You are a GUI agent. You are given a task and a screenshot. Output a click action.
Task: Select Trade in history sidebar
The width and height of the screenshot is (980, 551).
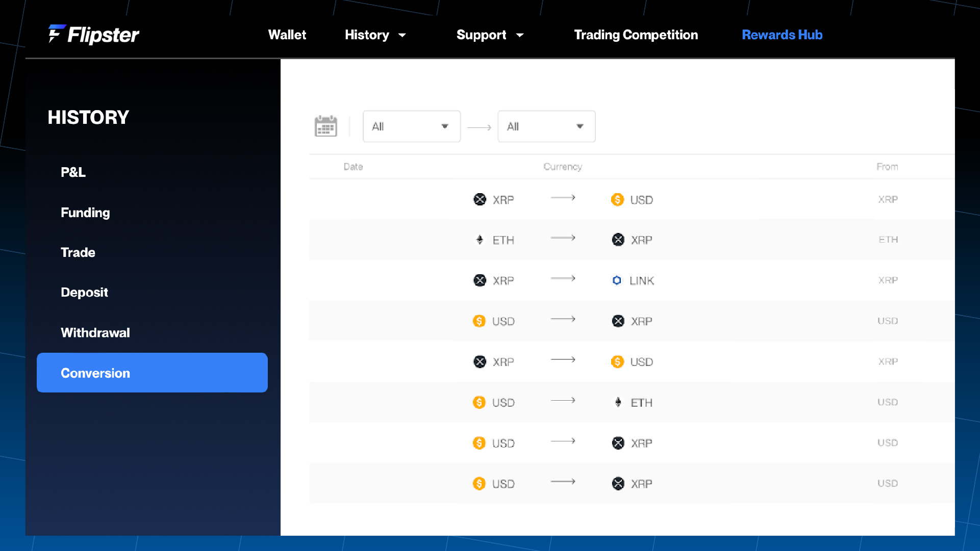78,252
